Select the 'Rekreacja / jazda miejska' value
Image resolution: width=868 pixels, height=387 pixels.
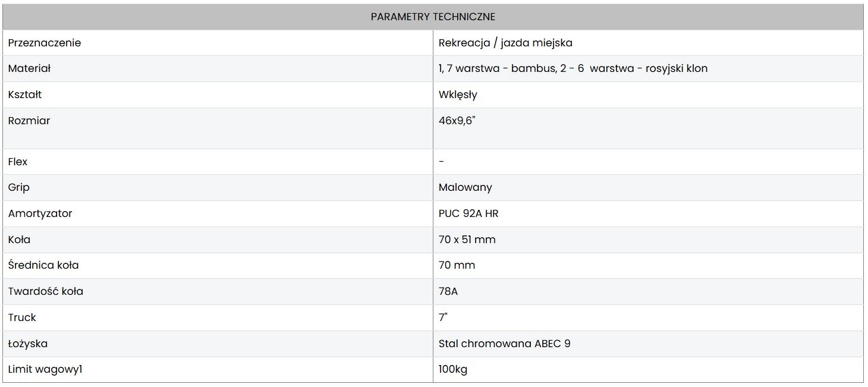(x=505, y=43)
